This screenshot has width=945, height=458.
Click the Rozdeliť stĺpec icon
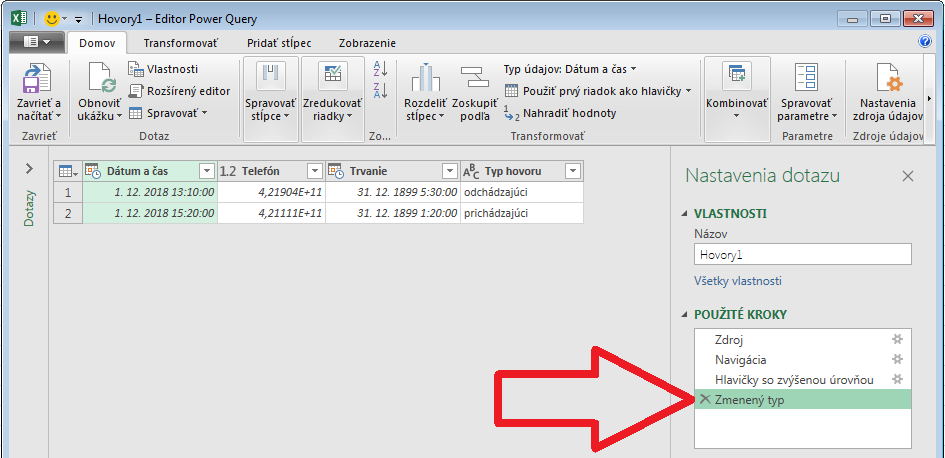(x=425, y=78)
